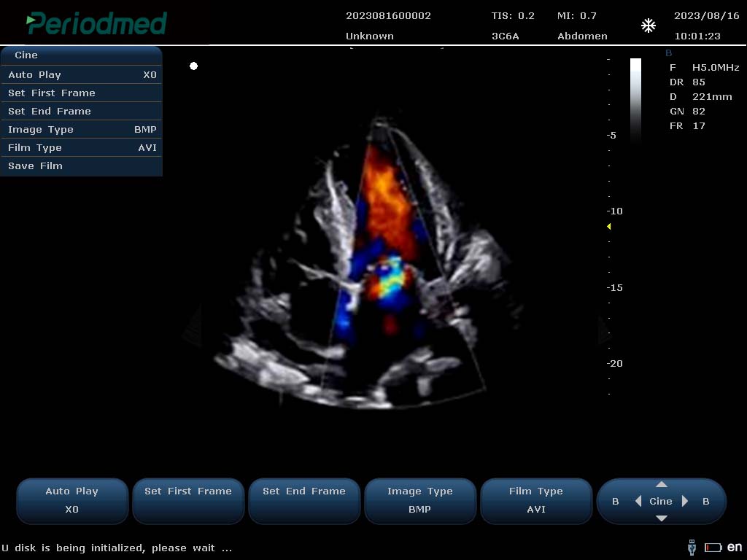747x560 pixels.
Task: Switch the 'en' input language indicator
Action: (x=734, y=547)
